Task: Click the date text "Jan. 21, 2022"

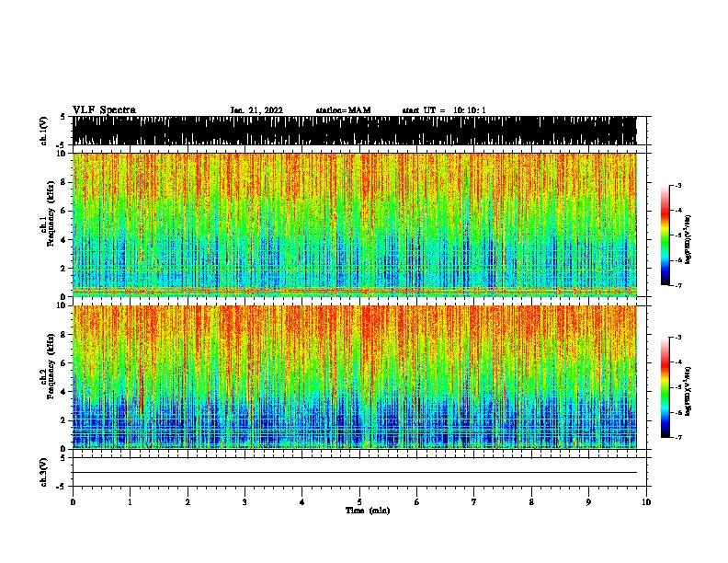Action: [256, 110]
